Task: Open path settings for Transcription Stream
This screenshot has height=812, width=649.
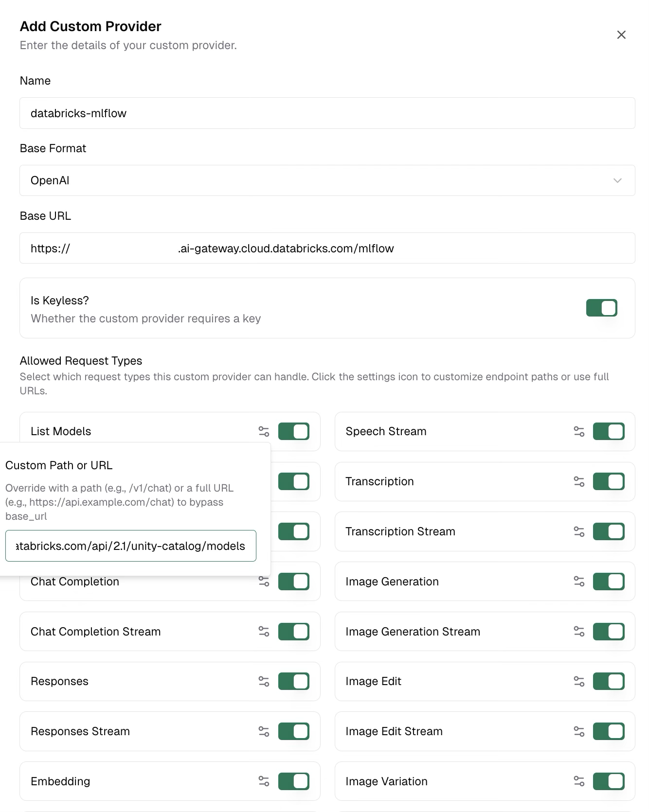Action: pos(579,531)
